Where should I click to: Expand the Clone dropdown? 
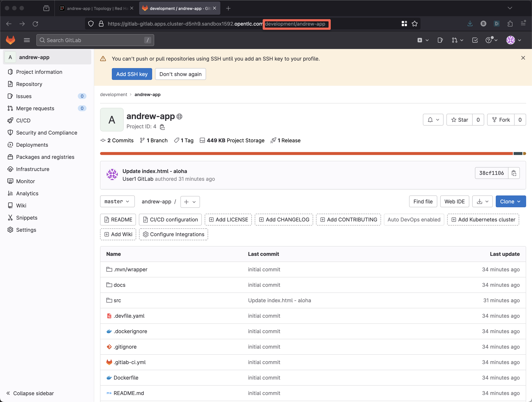tap(510, 202)
